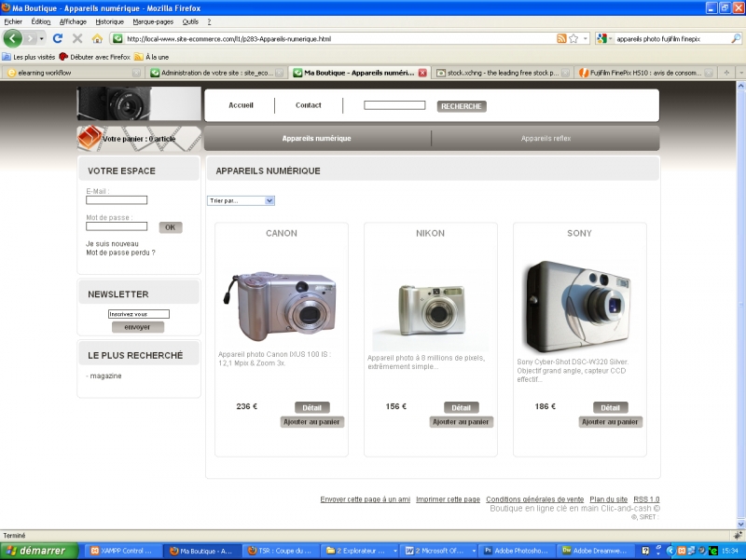Close the 'Ma Boutique' tab

tap(422, 73)
